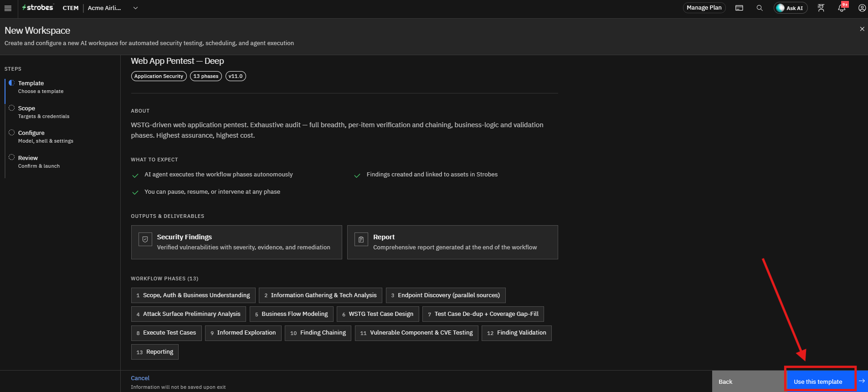
Task: Open the search magnifier icon
Action: pyautogui.click(x=760, y=8)
